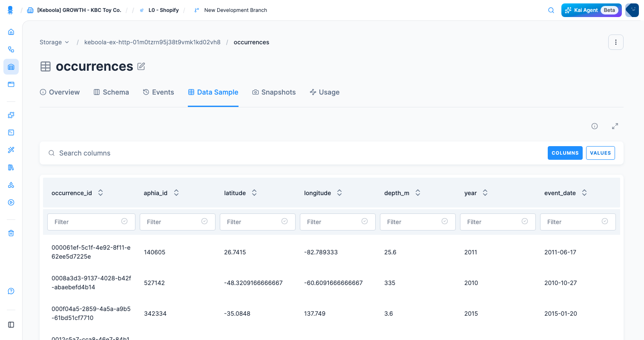Click the development branch icon in header
644x340 pixels.
pyautogui.click(x=196, y=10)
